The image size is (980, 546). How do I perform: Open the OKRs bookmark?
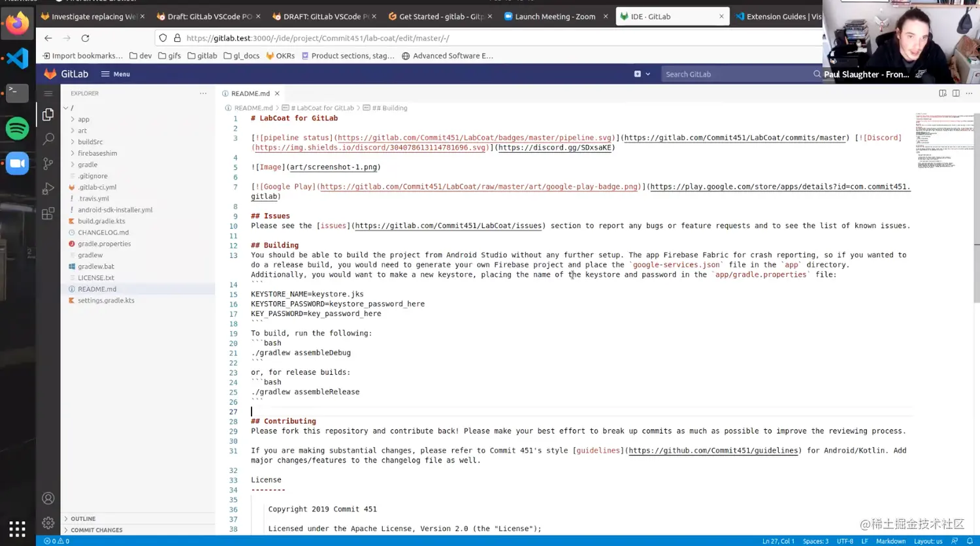[280, 56]
